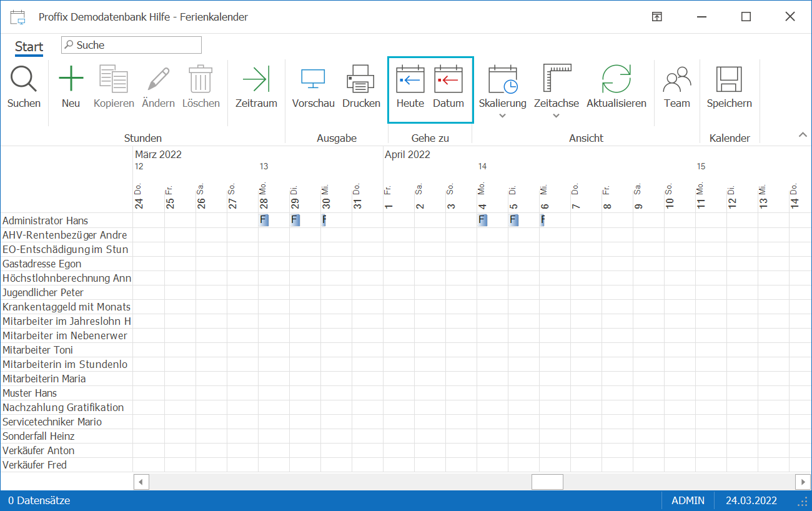Click the date 24.03.2022 in the status bar
Image resolution: width=812 pixels, height=511 pixels.
tap(751, 500)
